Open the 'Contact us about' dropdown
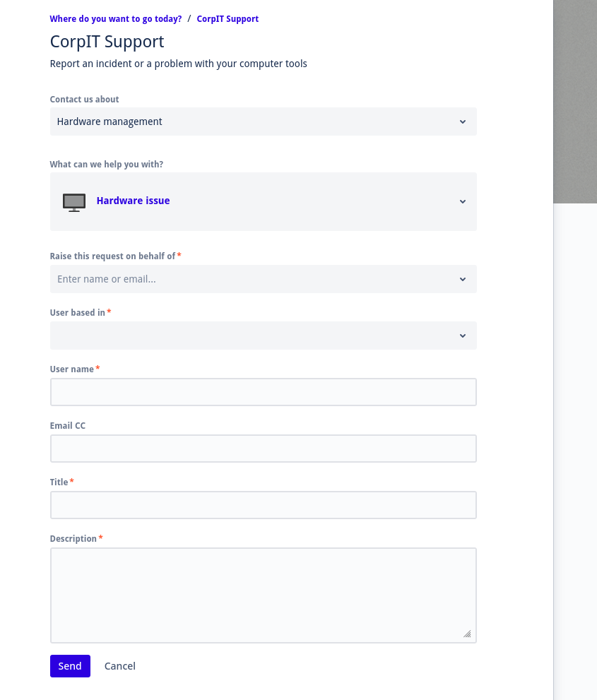The image size is (597, 700). (263, 121)
